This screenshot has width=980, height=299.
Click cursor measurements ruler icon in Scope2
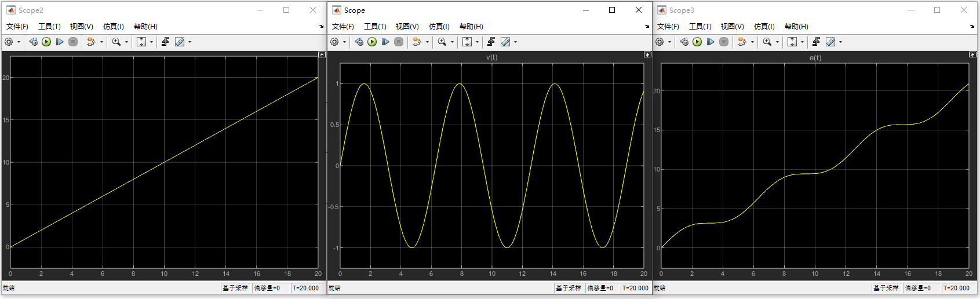tap(180, 42)
